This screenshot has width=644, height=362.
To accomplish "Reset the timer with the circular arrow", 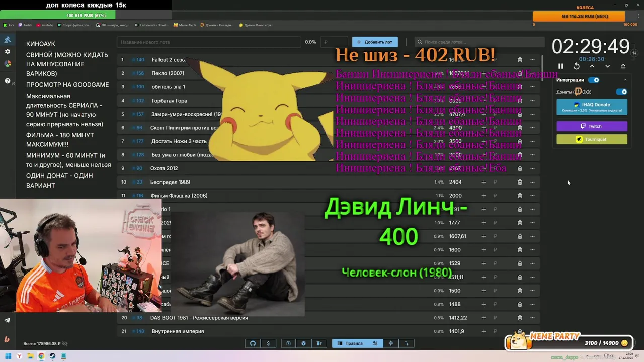I will (x=577, y=66).
